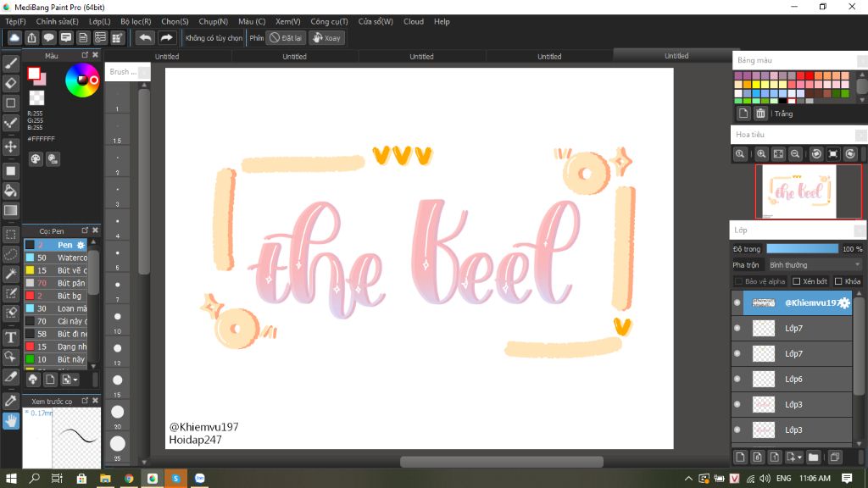Float the Cọ: Pen brush panel
The height and width of the screenshot is (488, 868).
click(85, 230)
